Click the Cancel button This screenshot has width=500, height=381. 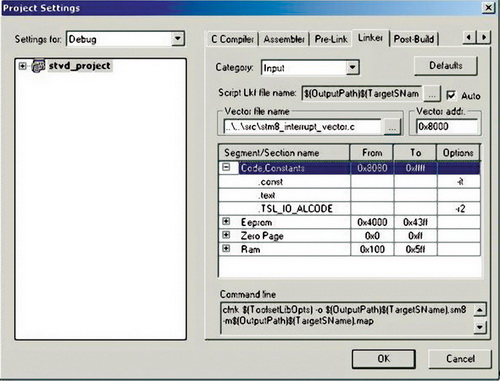(460, 359)
